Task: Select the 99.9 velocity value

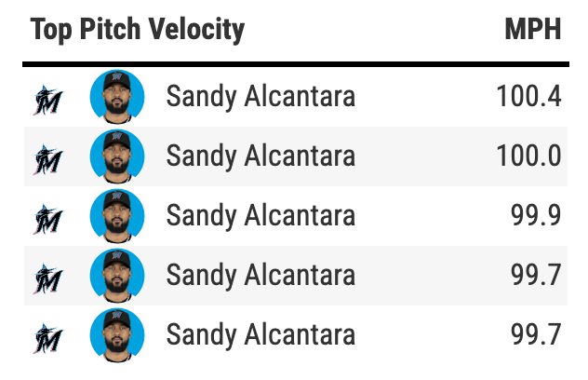Action: click(536, 215)
